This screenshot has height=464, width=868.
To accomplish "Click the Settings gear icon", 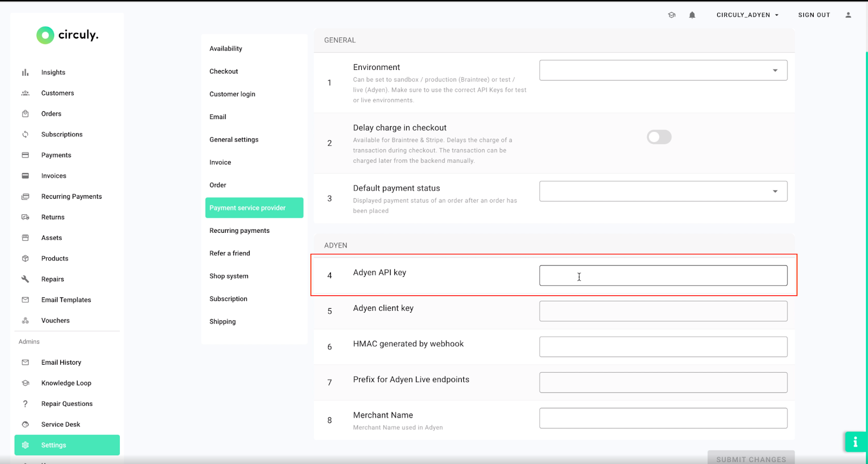I will tap(25, 445).
